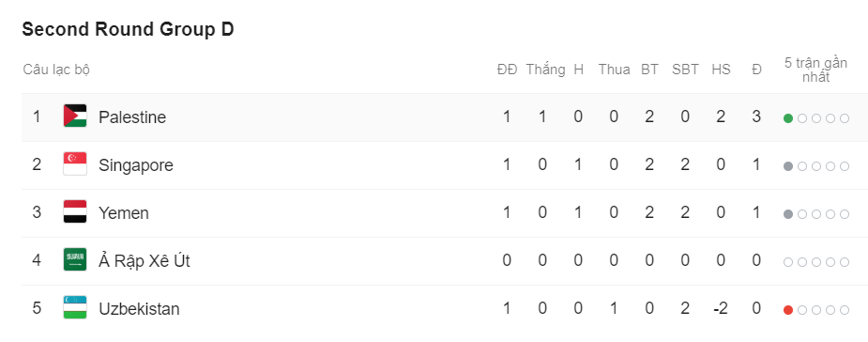Click the Palestine flag icon

tap(75, 116)
